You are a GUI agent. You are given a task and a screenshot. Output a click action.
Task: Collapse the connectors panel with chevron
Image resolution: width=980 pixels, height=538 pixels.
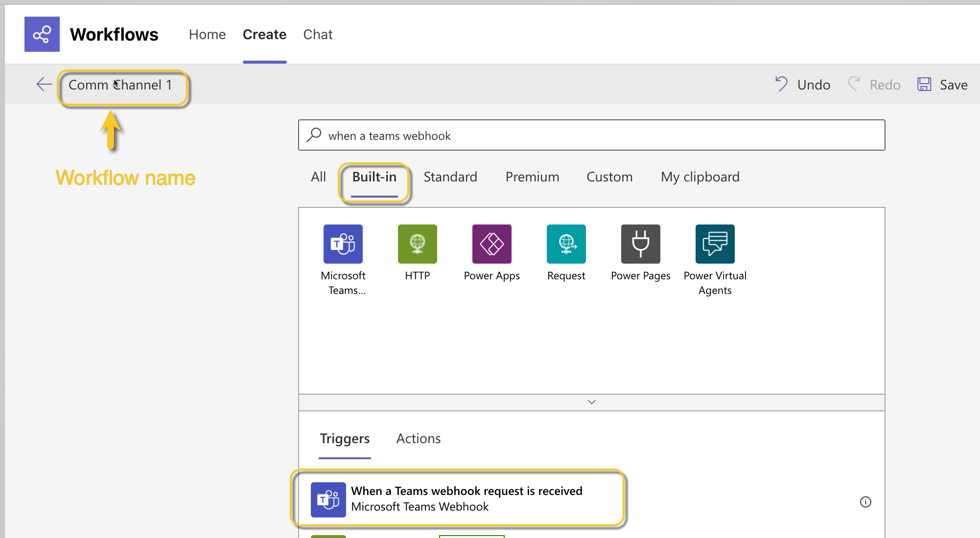click(592, 402)
